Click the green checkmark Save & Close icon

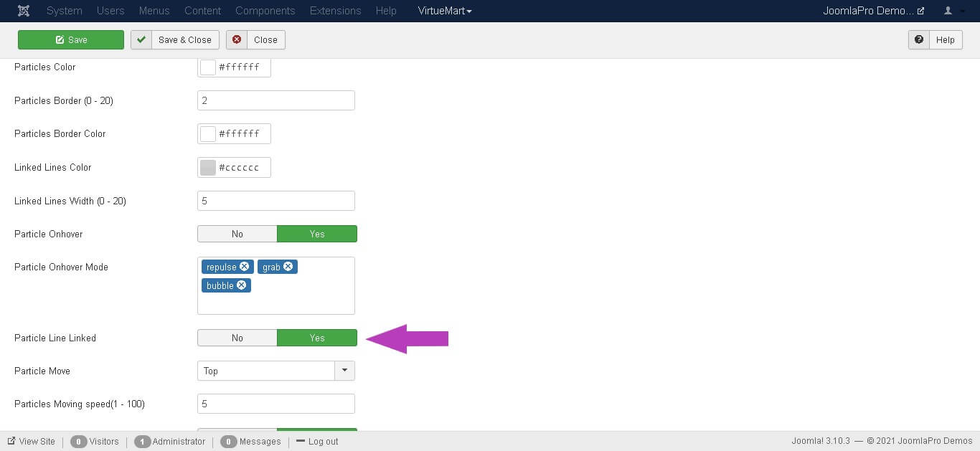(x=141, y=40)
